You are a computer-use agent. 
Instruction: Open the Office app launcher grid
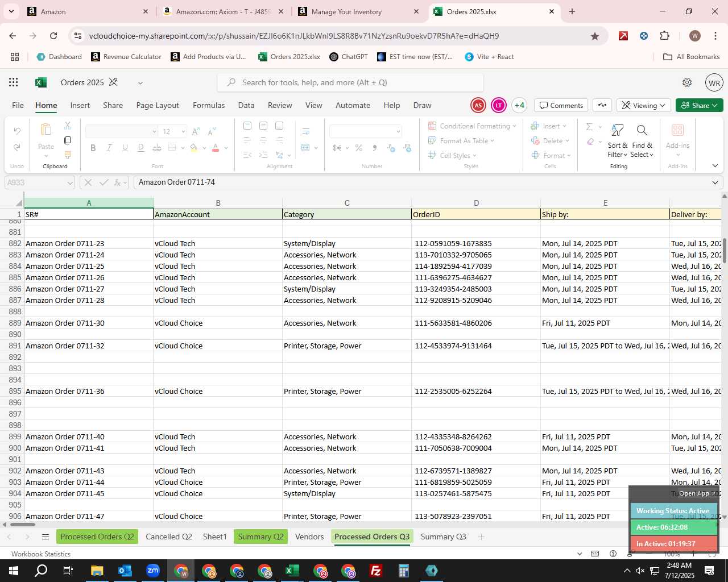14,82
